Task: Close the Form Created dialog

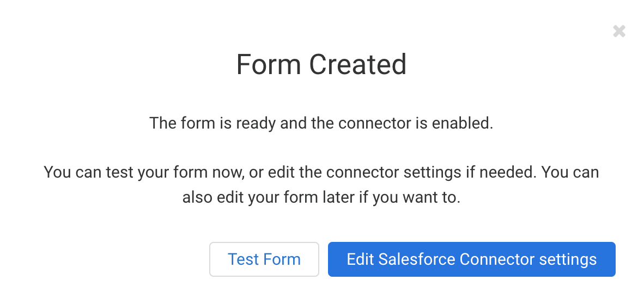Action: pyautogui.click(x=619, y=31)
